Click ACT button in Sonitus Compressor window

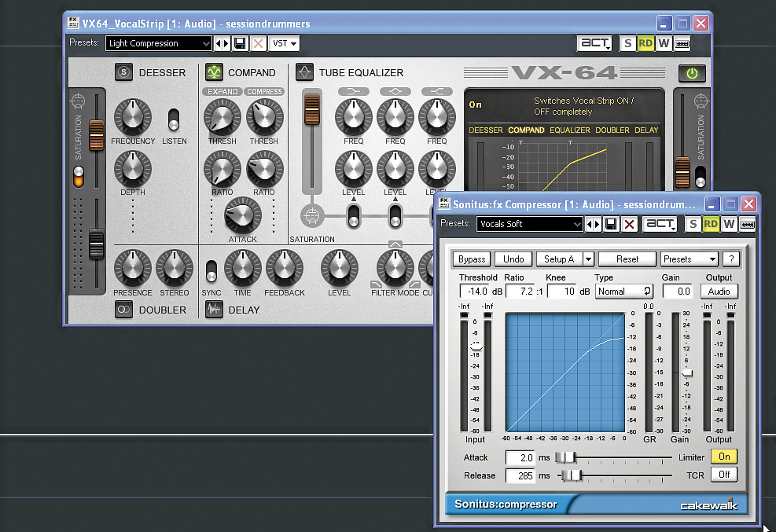click(660, 224)
